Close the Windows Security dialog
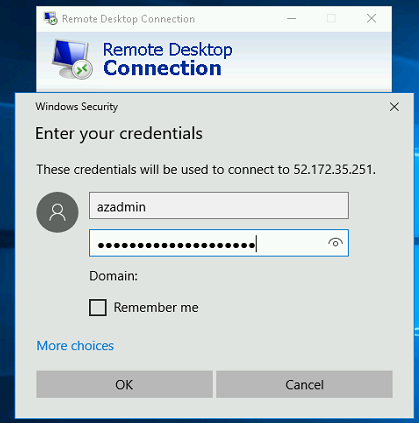The height and width of the screenshot is (423, 419). (x=394, y=107)
